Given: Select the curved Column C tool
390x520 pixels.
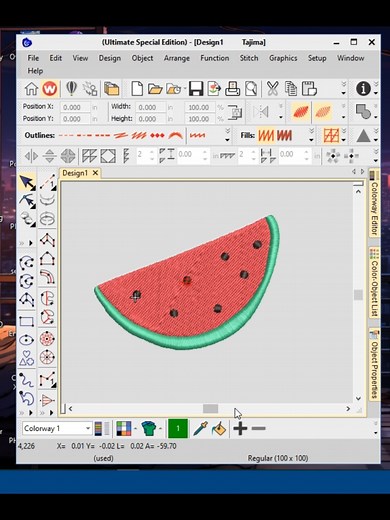Looking at the screenshot, I should 47,277.
